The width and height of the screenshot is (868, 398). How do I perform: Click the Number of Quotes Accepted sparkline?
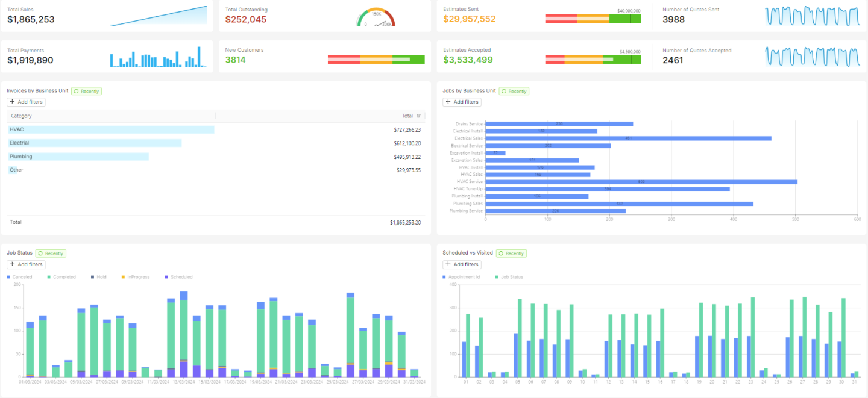[x=813, y=57]
